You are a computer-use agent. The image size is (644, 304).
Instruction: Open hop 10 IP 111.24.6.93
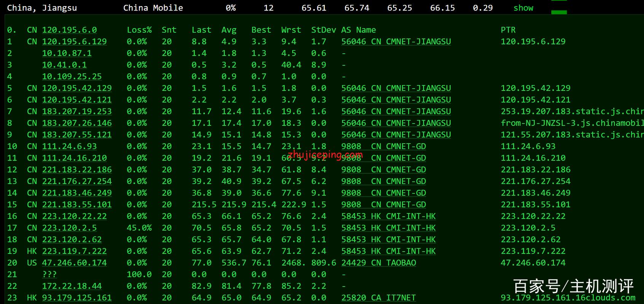(x=69, y=146)
